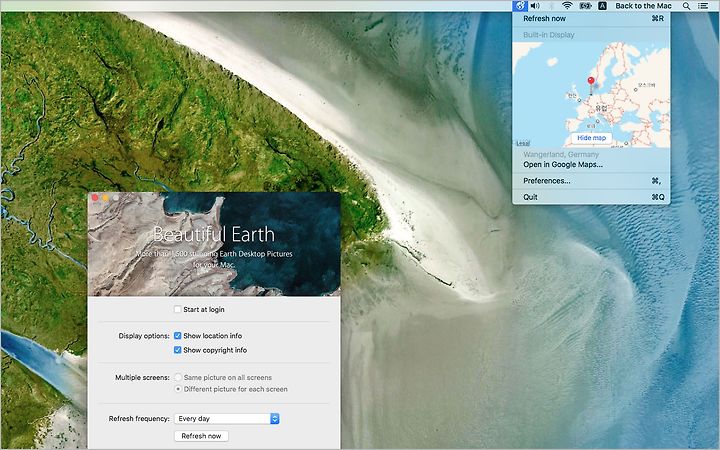The width and height of the screenshot is (720, 450).
Task: Click the 'Refresh frequency:' label
Action: pos(139,419)
